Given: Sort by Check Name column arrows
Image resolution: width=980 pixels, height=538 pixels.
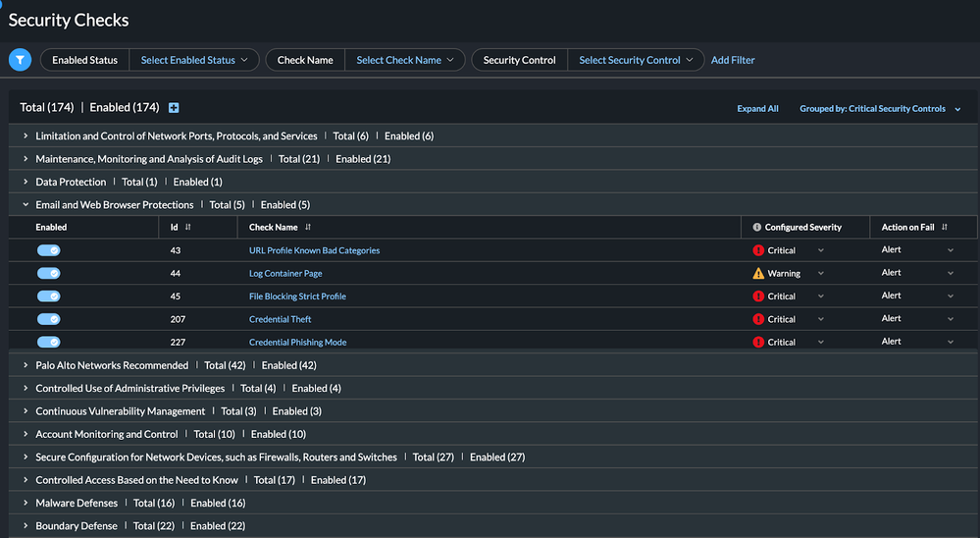Looking at the screenshot, I should click(x=307, y=227).
